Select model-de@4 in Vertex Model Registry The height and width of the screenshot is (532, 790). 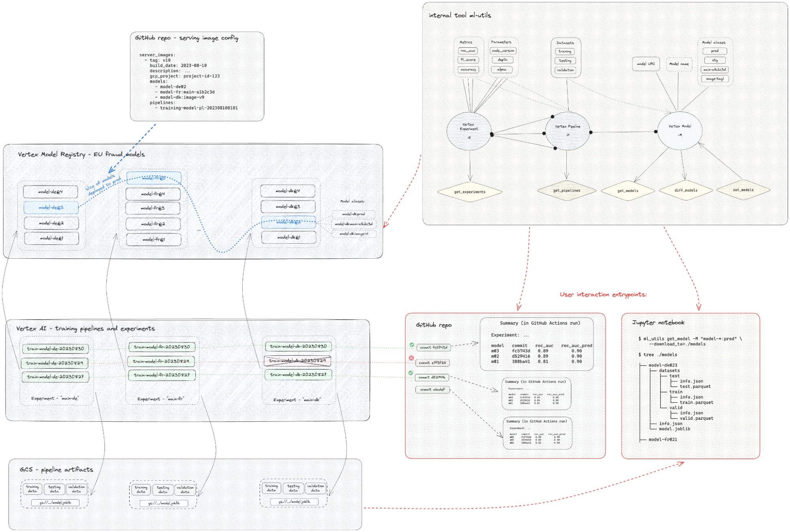click(50, 192)
